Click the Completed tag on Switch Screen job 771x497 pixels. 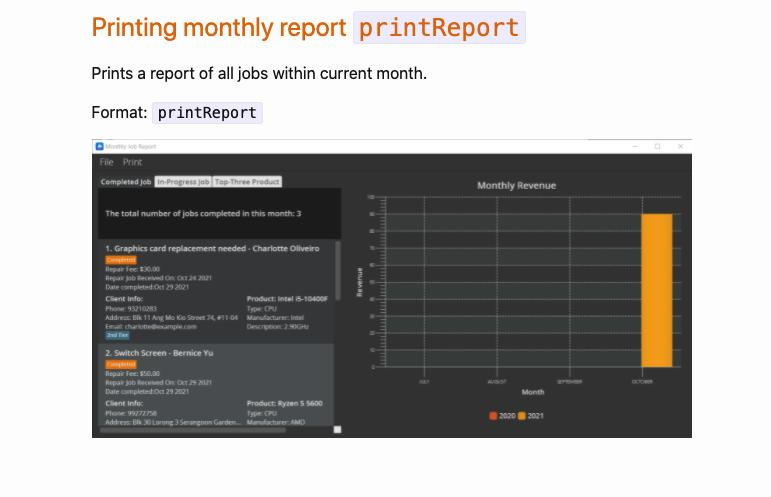pos(121,364)
